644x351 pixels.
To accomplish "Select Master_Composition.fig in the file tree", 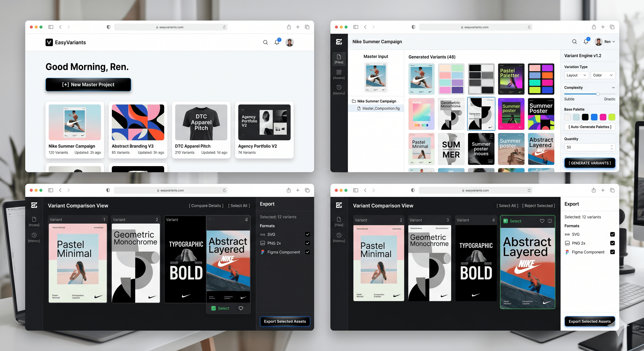I will [x=378, y=108].
